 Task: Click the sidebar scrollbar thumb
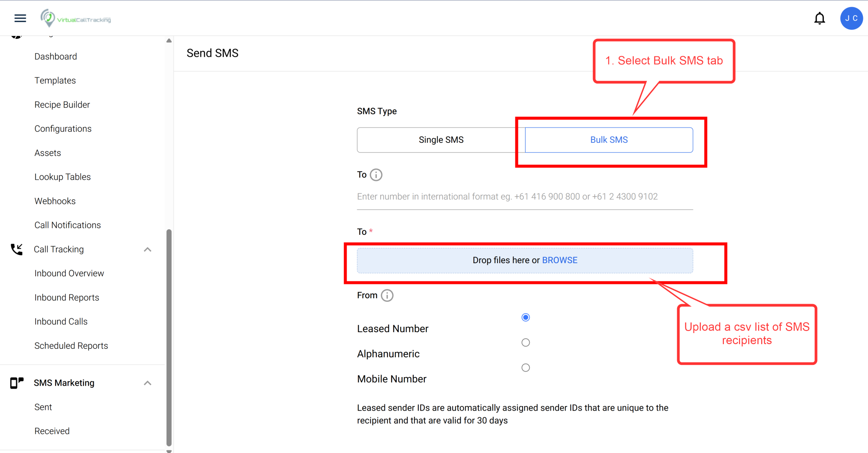coord(169,337)
